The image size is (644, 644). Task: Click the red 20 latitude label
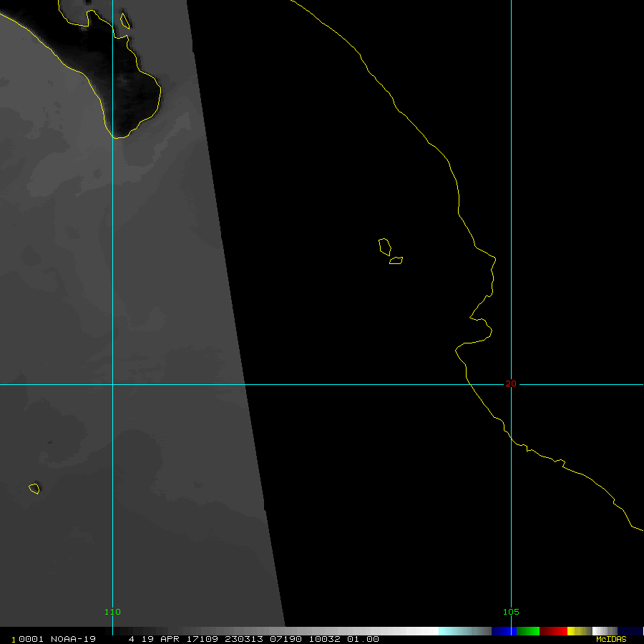510,384
